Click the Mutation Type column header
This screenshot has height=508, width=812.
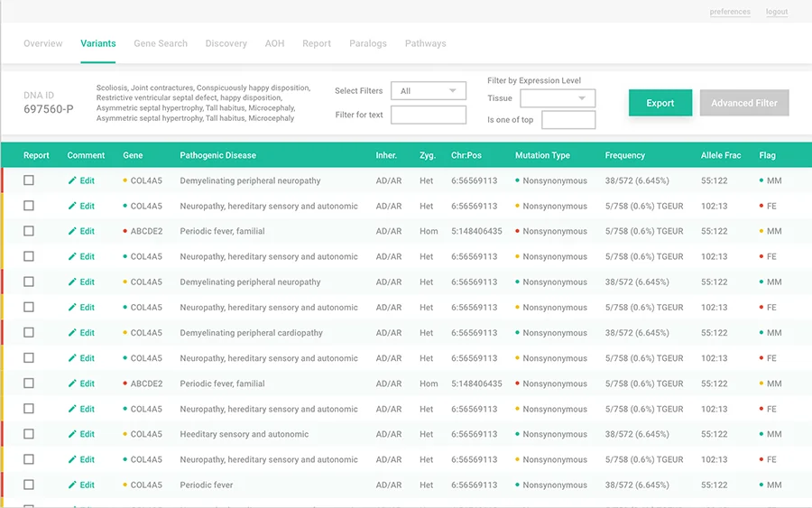click(542, 155)
